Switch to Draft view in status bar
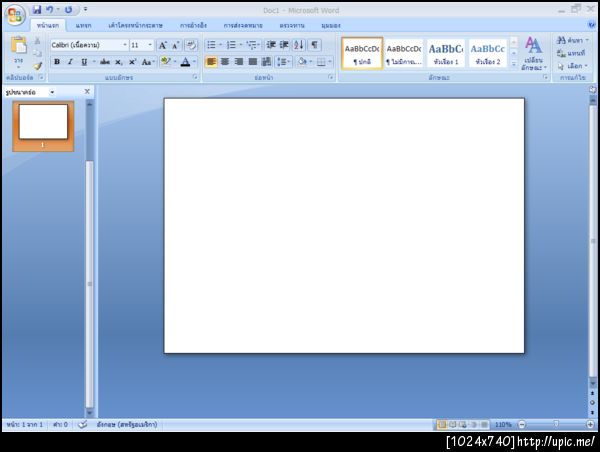The height and width of the screenshot is (452, 600). pos(484,424)
